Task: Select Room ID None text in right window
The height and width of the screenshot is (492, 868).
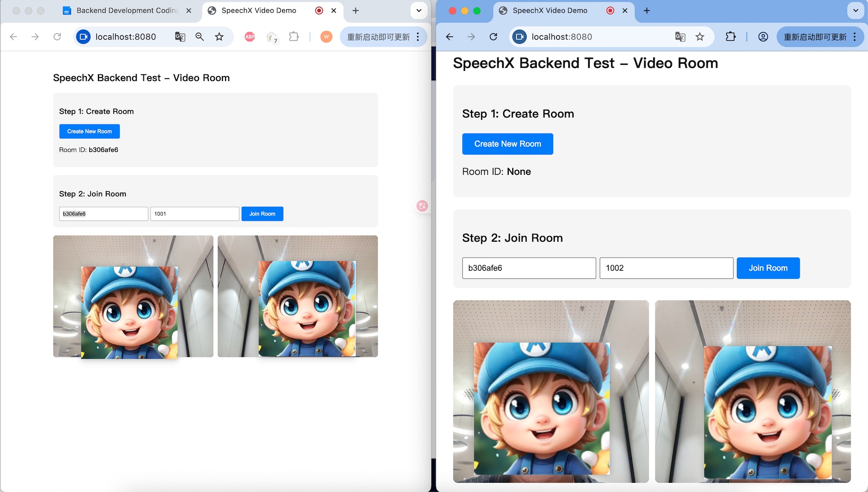Action: click(519, 172)
